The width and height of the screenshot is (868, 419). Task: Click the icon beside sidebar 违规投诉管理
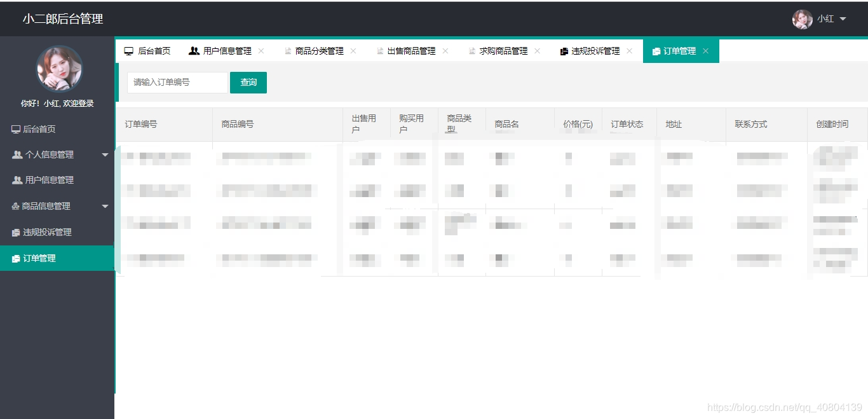coord(16,233)
